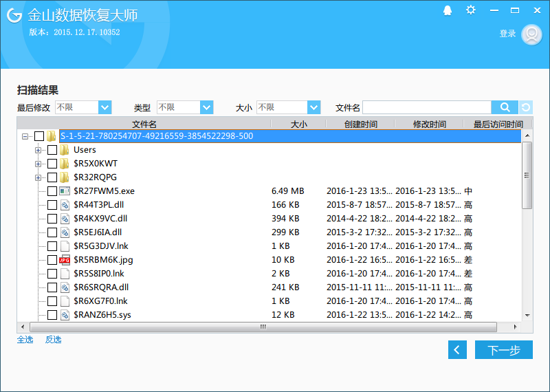
Task: Open the 最后修改 filter dropdown
Action: (104, 107)
